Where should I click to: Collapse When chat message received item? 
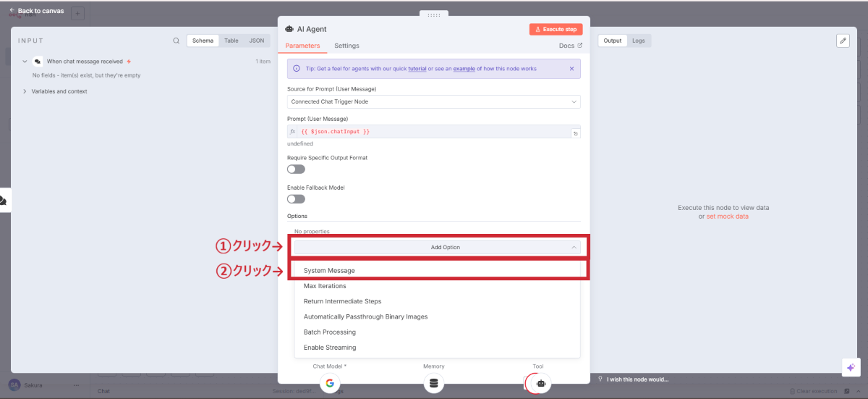(25, 62)
